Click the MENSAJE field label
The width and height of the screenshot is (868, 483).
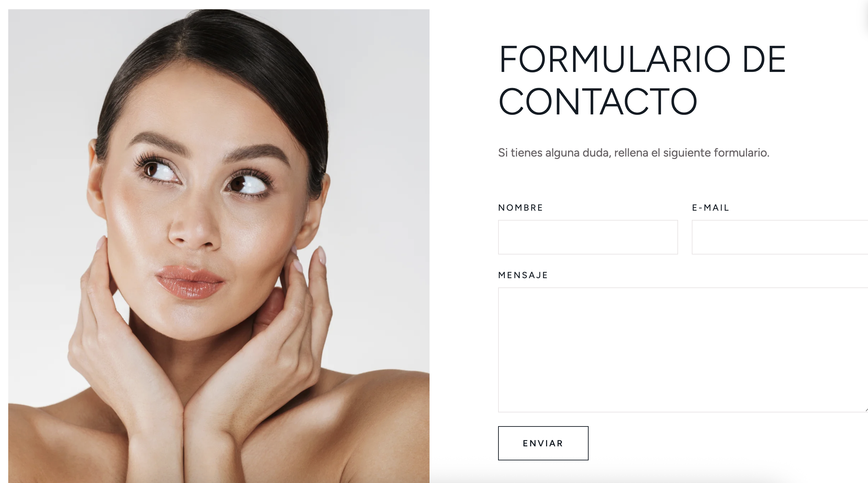523,275
